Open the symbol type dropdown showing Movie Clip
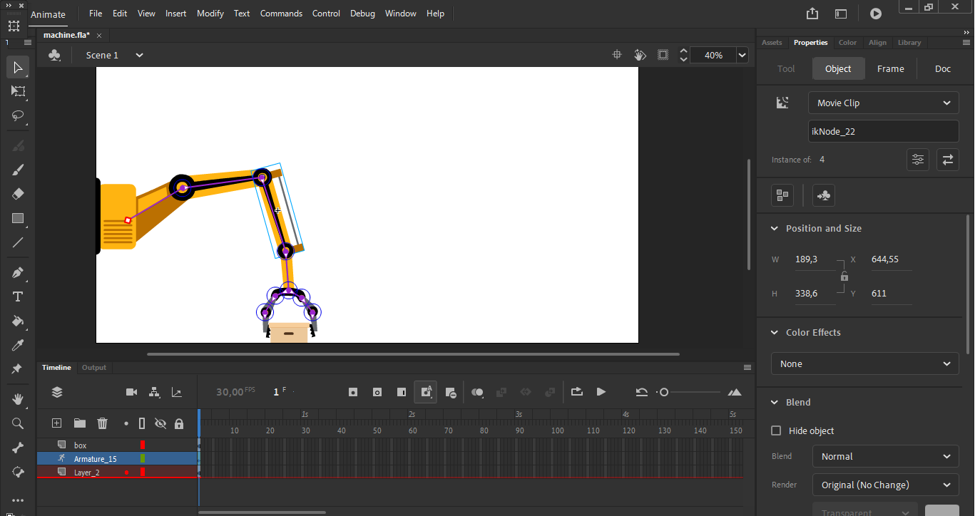 click(x=883, y=102)
